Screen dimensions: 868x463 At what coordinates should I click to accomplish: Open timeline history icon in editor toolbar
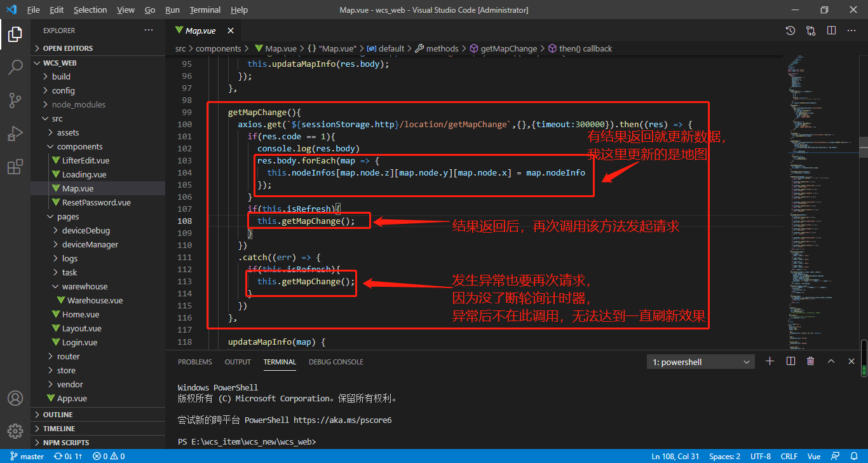tap(790, 31)
